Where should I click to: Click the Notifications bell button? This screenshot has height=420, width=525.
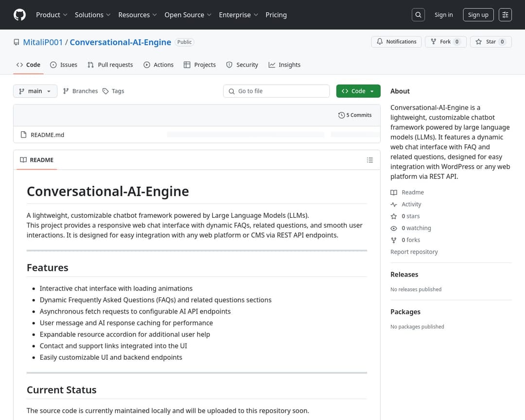point(397,41)
